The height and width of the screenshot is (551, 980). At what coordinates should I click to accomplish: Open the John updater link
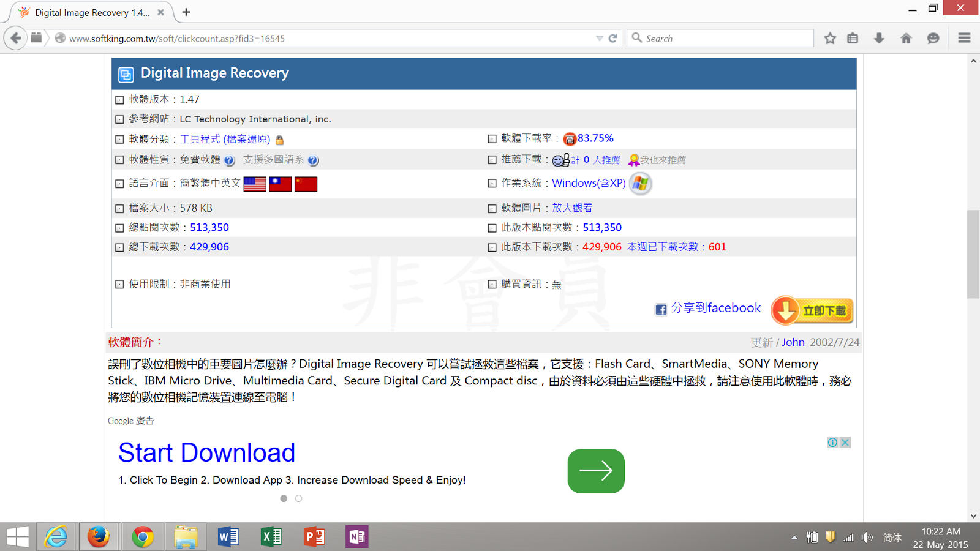[793, 342]
